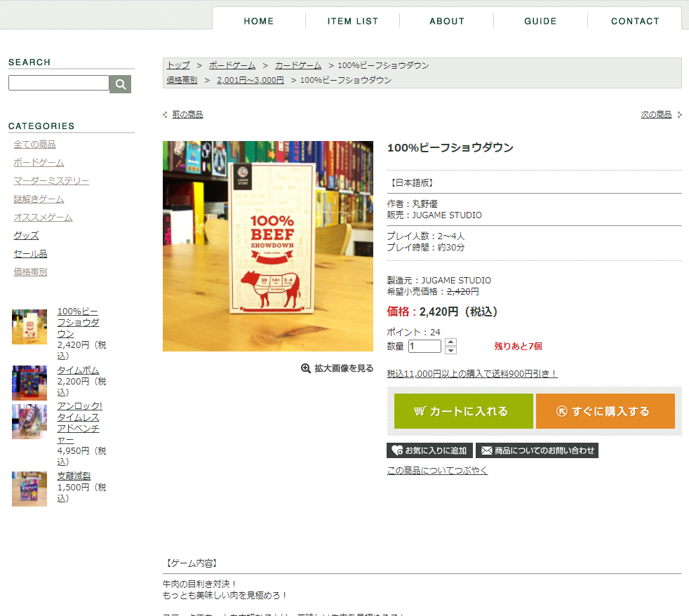The image size is (689, 616).
Task: Click 100%ビーフショウダウン sidebar thumbnail
Action: [29, 327]
